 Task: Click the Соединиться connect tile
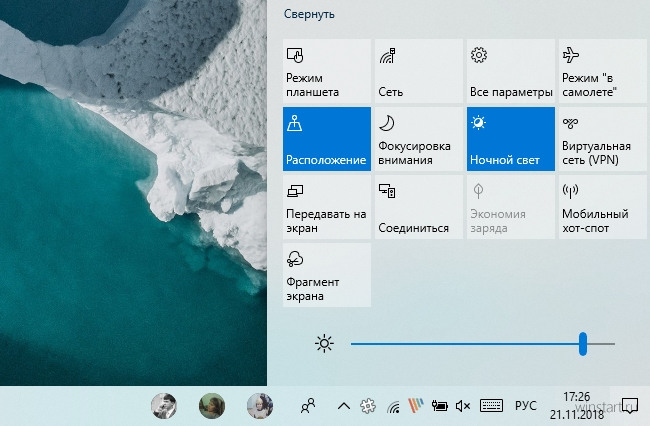(x=419, y=207)
